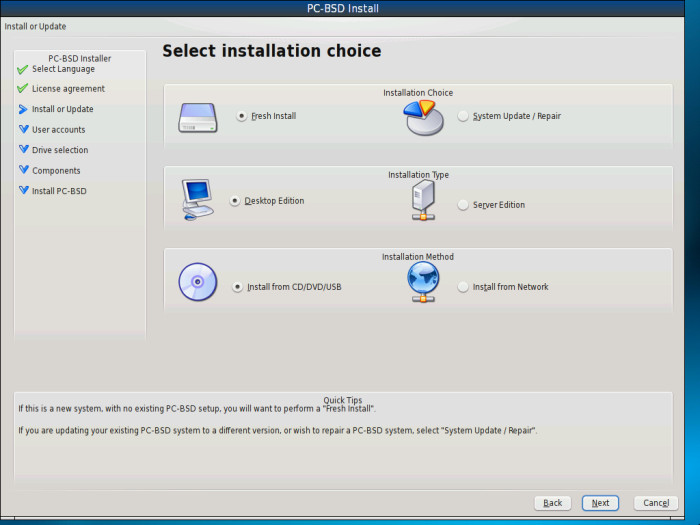Click the blue chevron beside Install PC-BSD
700x525 pixels.
pyautogui.click(x=24, y=190)
